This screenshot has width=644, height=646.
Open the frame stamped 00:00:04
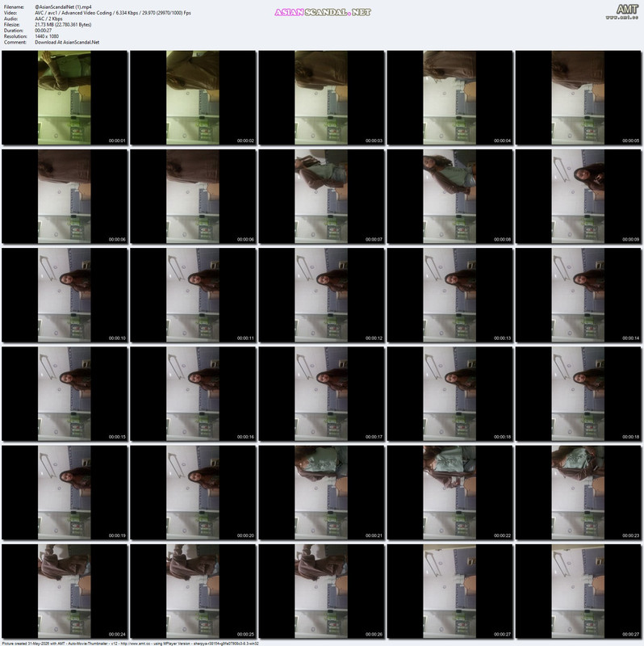[450, 98]
